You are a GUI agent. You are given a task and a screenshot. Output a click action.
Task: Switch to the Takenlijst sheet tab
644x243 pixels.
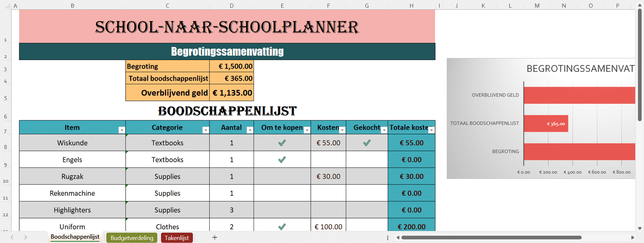click(177, 237)
